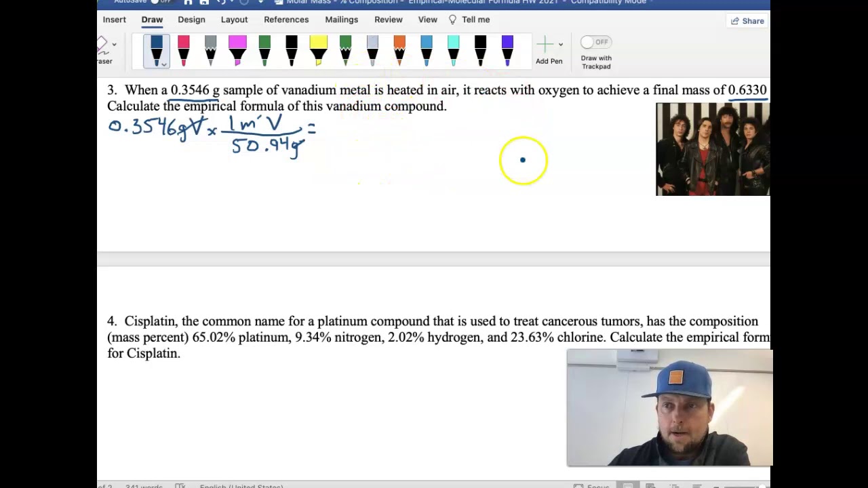Open the References tab

point(286,20)
